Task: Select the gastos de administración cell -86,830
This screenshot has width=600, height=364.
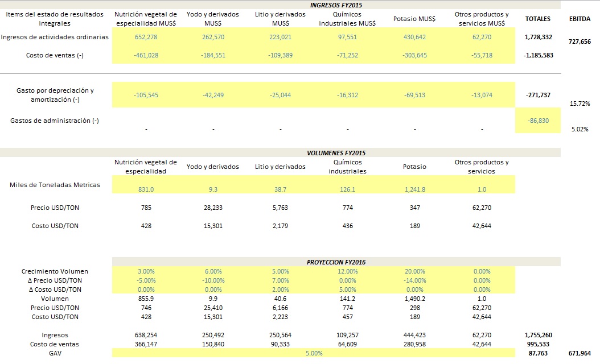Action: click(539, 121)
